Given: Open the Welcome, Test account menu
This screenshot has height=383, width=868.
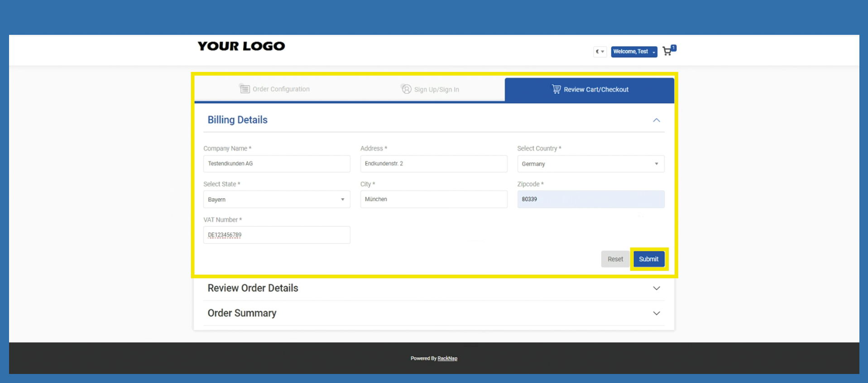Looking at the screenshot, I should 634,52.
